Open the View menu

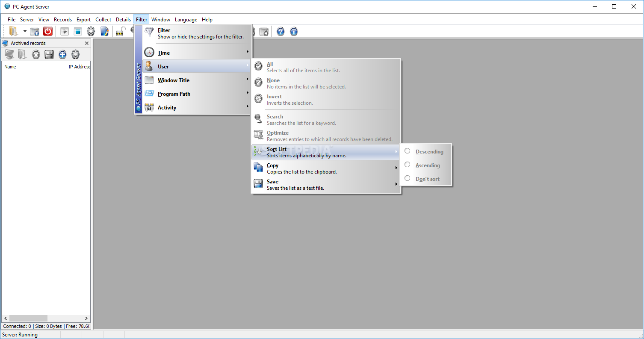pos(44,20)
